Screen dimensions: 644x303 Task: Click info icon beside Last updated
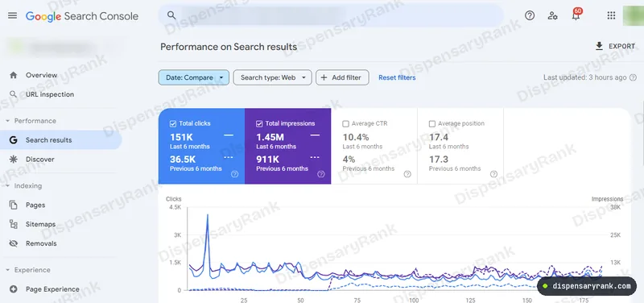(x=633, y=77)
